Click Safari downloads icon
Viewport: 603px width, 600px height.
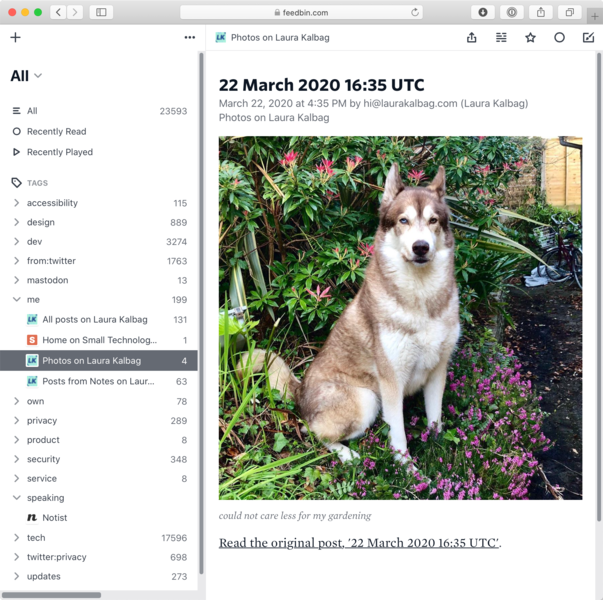[x=483, y=12]
